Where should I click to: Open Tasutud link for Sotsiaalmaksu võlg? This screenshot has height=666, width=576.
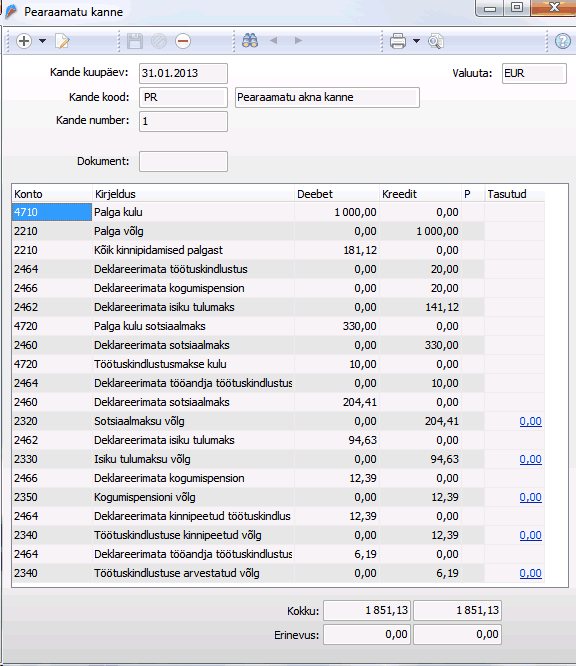tap(530, 421)
